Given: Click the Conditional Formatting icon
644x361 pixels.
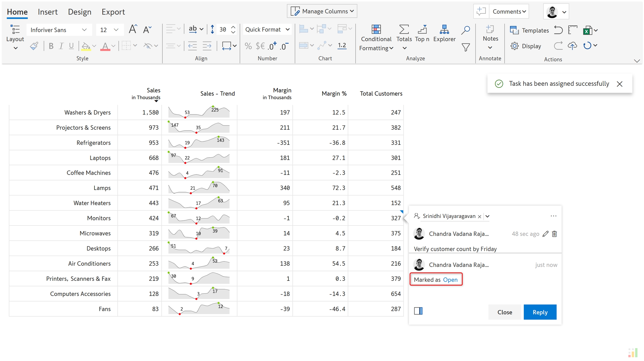Looking at the screenshot, I should pos(376,30).
